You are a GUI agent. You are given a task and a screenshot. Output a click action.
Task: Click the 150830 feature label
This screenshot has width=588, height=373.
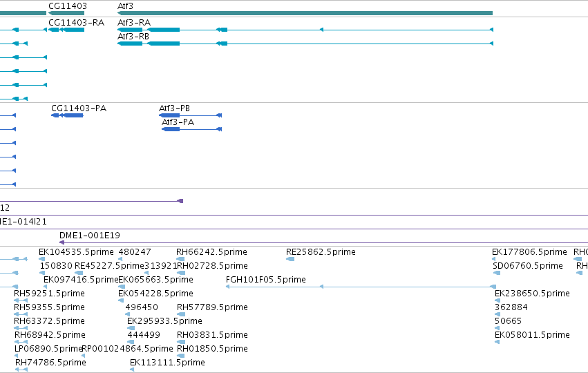(56, 266)
